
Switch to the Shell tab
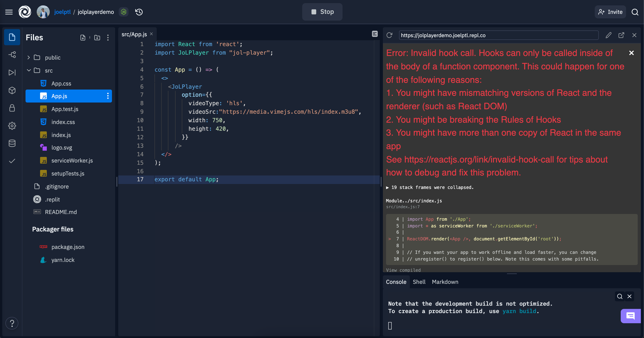[419, 282]
